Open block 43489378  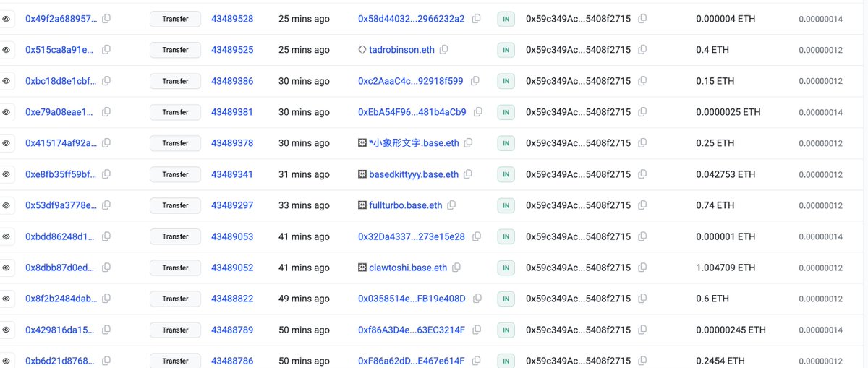click(x=232, y=143)
